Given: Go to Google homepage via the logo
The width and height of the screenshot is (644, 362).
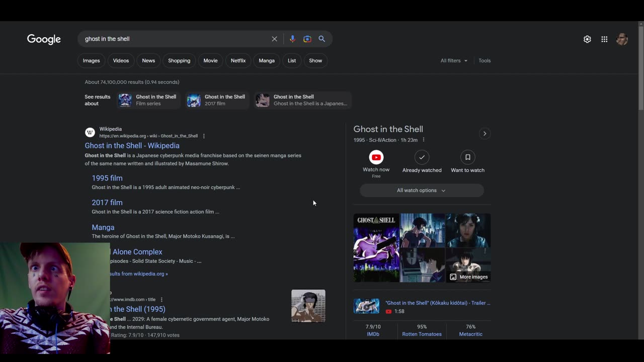Looking at the screenshot, I should [44, 39].
